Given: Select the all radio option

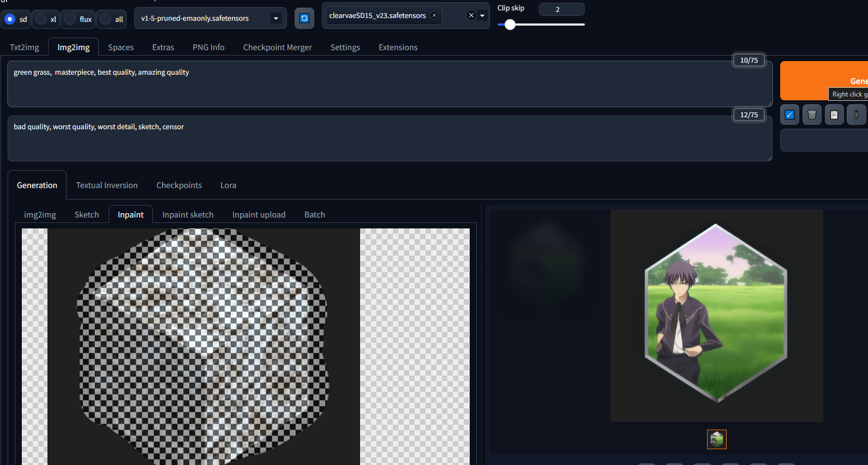Looking at the screenshot, I should tap(112, 19).
